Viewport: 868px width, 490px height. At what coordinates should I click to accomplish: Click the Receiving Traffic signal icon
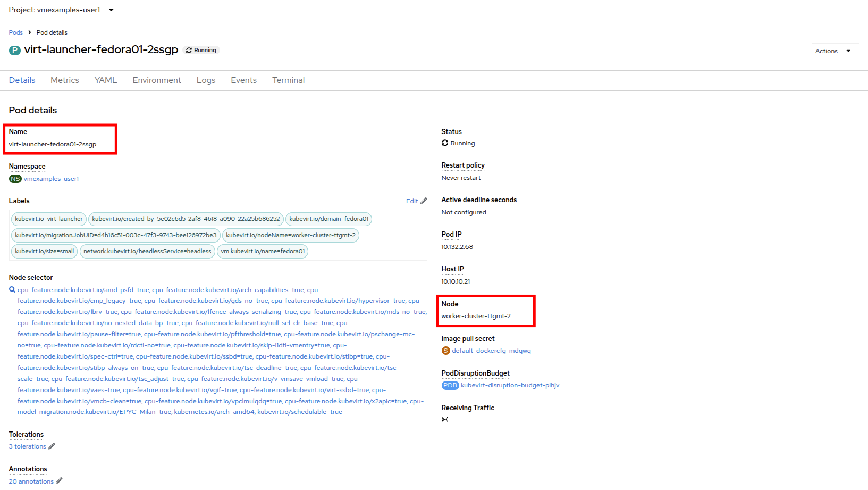(445, 420)
